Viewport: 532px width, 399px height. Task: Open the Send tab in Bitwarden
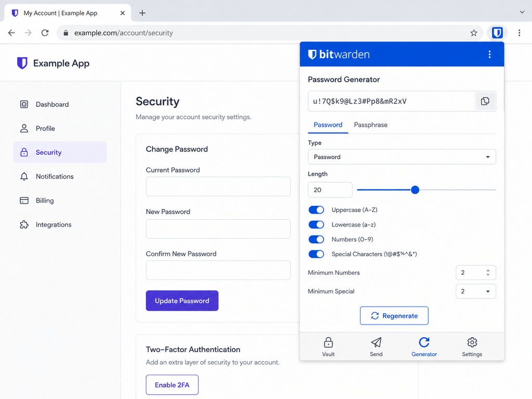376,347
